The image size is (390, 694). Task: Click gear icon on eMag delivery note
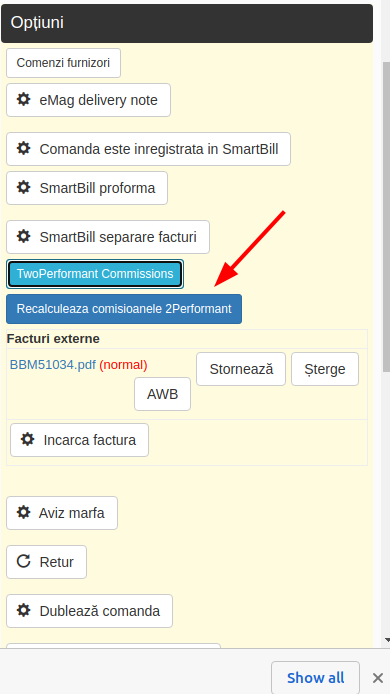click(x=23, y=100)
